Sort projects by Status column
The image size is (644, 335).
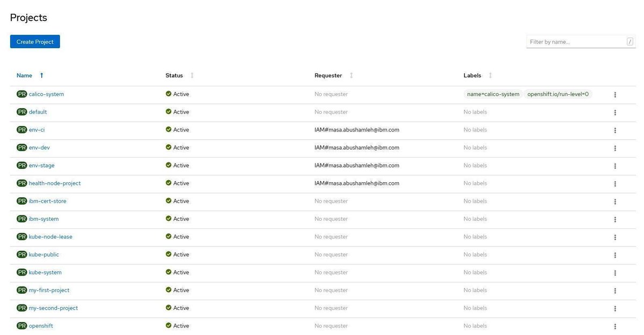pyautogui.click(x=179, y=76)
